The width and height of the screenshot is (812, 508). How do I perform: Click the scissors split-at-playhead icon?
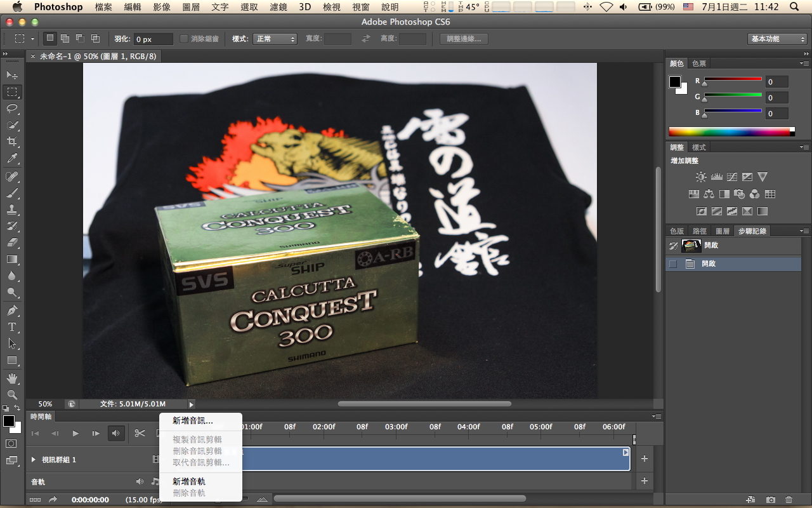pyautogui.click(x=140, y=433)
